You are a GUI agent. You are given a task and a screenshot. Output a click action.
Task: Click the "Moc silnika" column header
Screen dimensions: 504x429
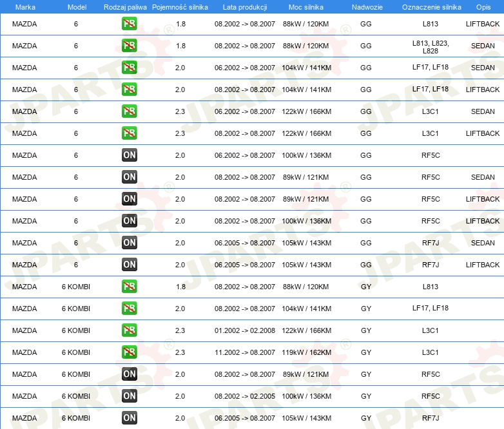[x=306, y=7]
